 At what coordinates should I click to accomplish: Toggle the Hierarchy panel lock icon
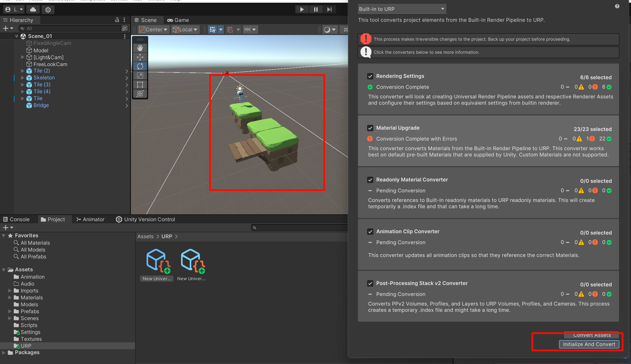117,20
